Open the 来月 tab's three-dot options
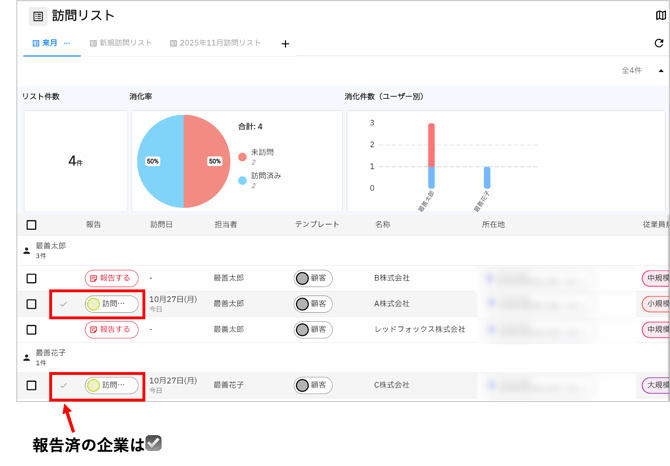This screenshot has height=466, width=670. [67, 44]
